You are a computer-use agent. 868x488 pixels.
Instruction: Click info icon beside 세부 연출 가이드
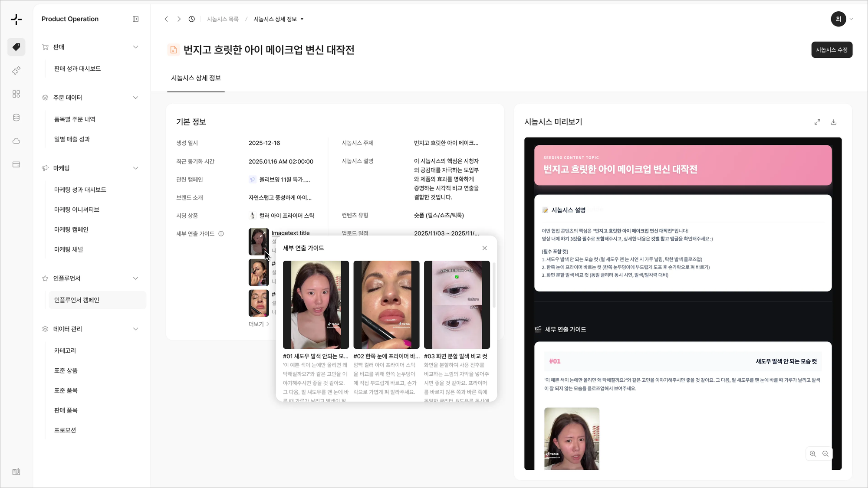pyautogui.click(x=221, y=234)
